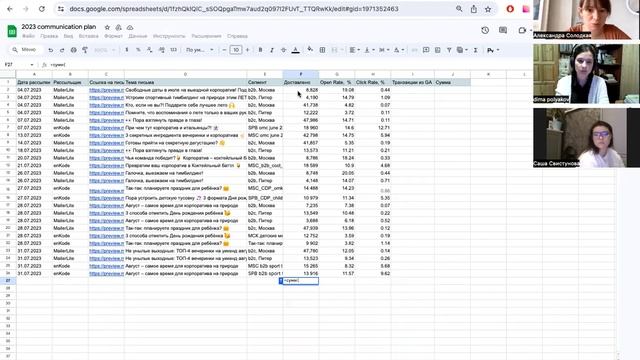Select row 27 header
Screen dimensions: 640x360
pos(8,281)
